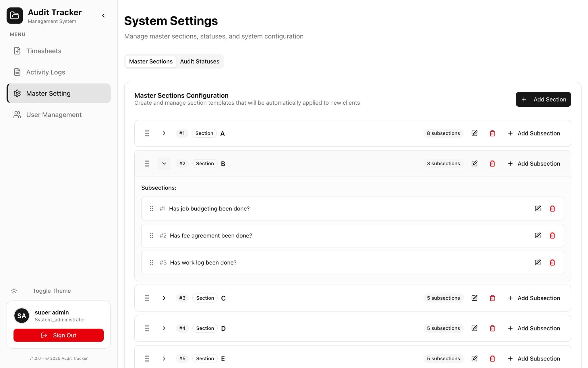Viewport: 588px width, 368px height.
Task: Edit Section B with pencil icon
Action: (474, 164)
